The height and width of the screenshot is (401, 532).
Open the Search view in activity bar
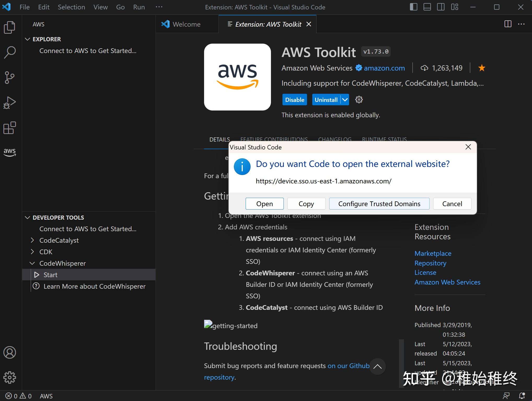click(10, 52)
